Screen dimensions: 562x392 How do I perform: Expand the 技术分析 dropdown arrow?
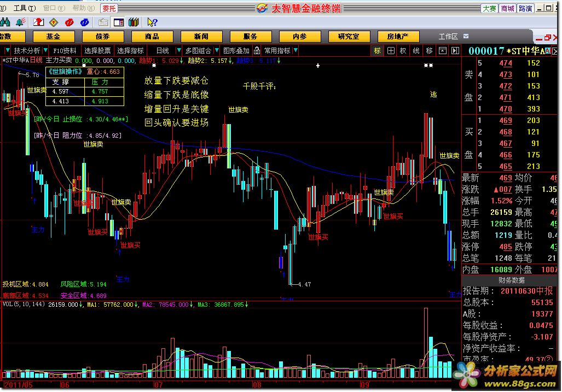[45, 50]
